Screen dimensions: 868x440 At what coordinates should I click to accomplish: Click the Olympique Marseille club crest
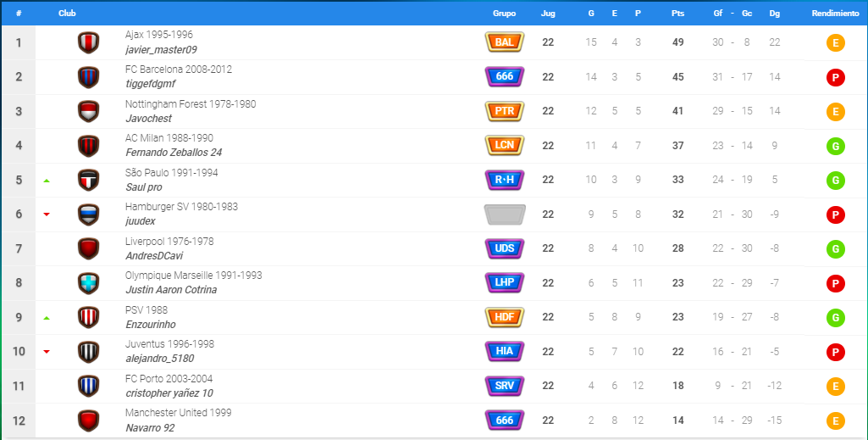point(89,283)
